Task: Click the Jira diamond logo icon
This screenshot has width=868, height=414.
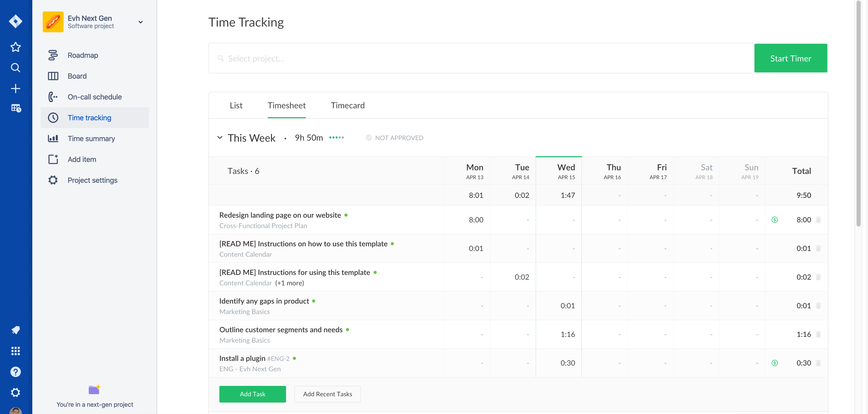Action: (x=16, y=21)
